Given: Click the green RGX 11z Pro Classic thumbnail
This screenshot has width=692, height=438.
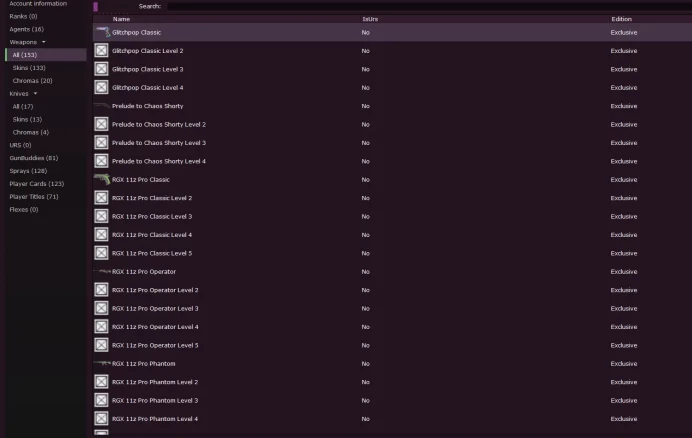Looking at the screenshot, I should pos(102,179).
